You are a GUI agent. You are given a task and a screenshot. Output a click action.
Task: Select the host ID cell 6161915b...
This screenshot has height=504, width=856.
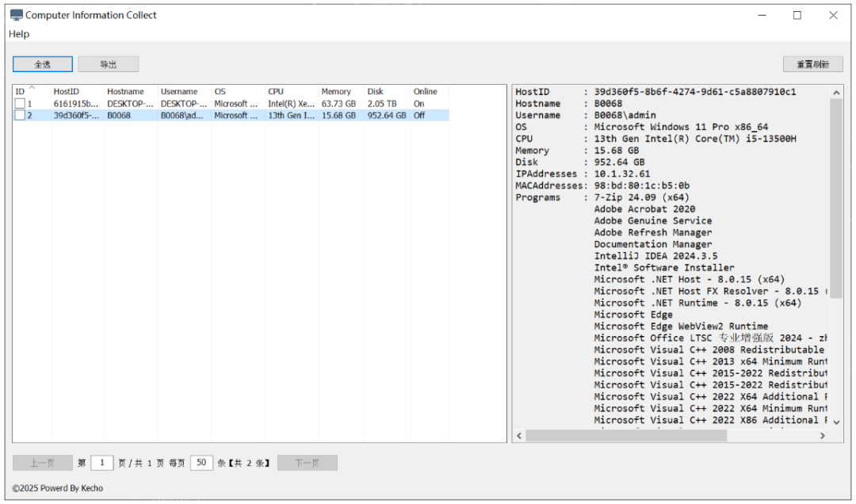click(76, 104)
